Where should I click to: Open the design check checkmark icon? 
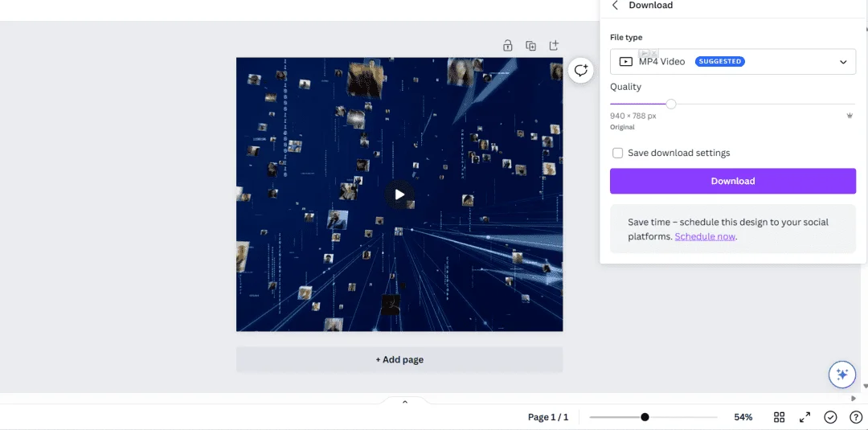pos(830,417)
